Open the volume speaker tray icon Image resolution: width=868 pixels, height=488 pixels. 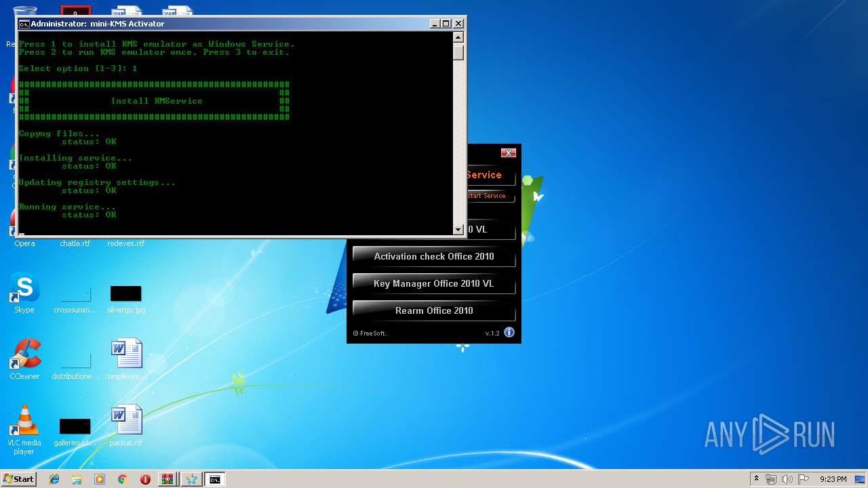787,479
